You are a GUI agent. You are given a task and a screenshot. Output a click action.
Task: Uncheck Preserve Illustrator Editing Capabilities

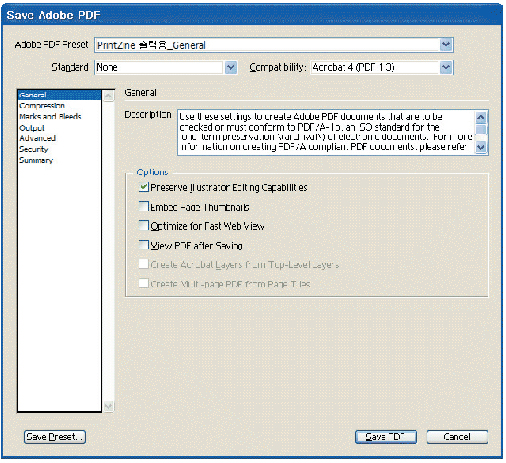[x=144, y=187]
